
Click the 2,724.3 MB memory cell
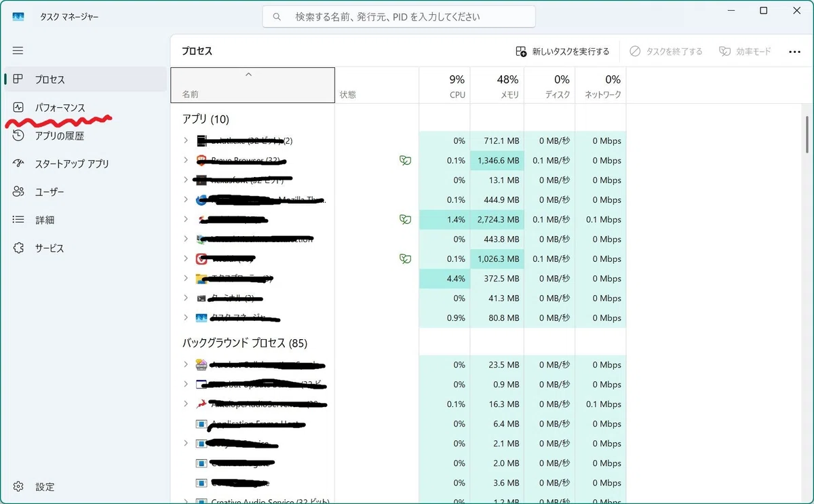click(x=497, y=220)
